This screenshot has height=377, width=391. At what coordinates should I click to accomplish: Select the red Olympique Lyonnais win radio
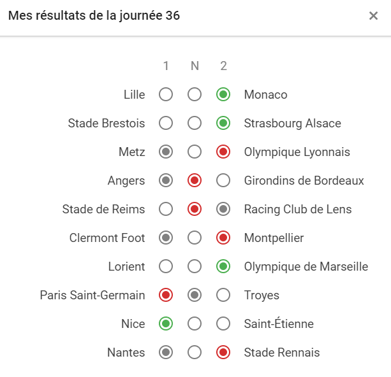coord(223,152)
